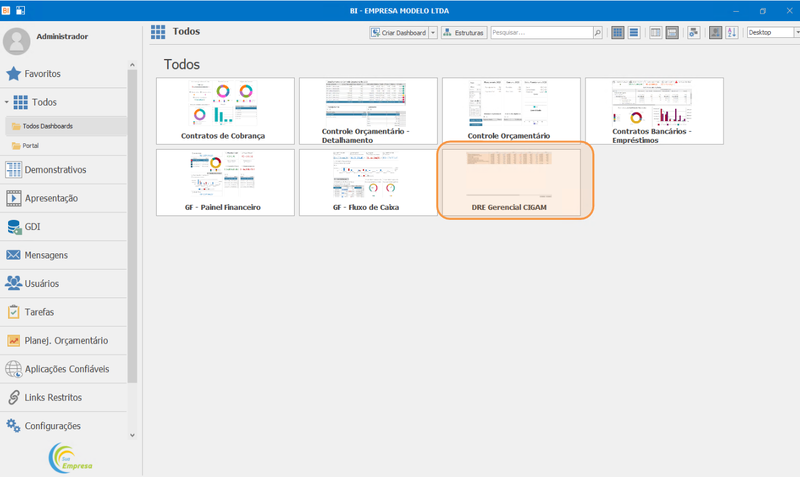
Task: Open GF - Painel Financeiro dashboard
Action: click(x=225, y=182)
